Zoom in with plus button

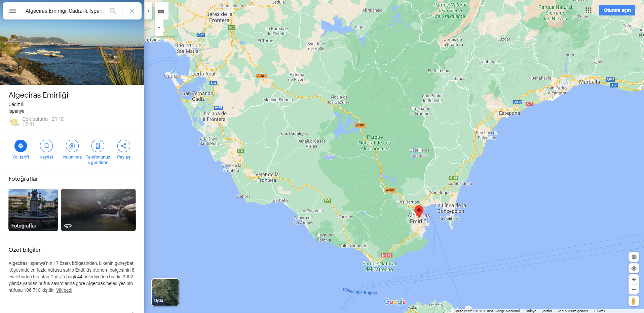tap(634, 279)
